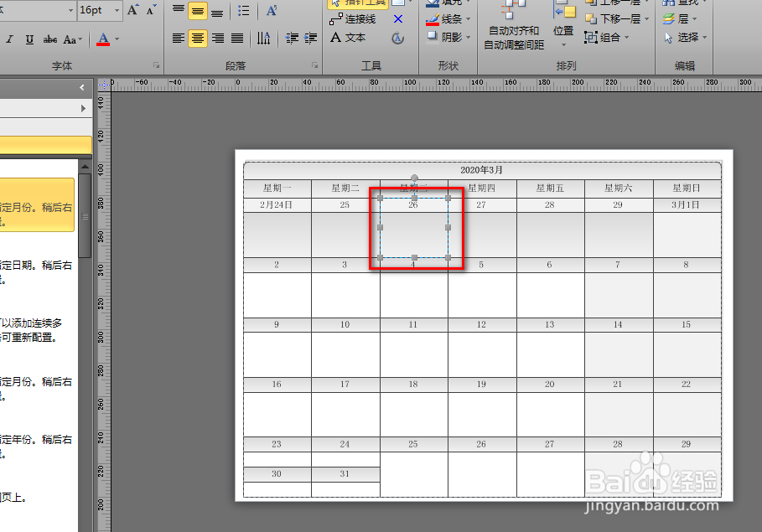Select the date cell numbered 31

pos(345,473)
